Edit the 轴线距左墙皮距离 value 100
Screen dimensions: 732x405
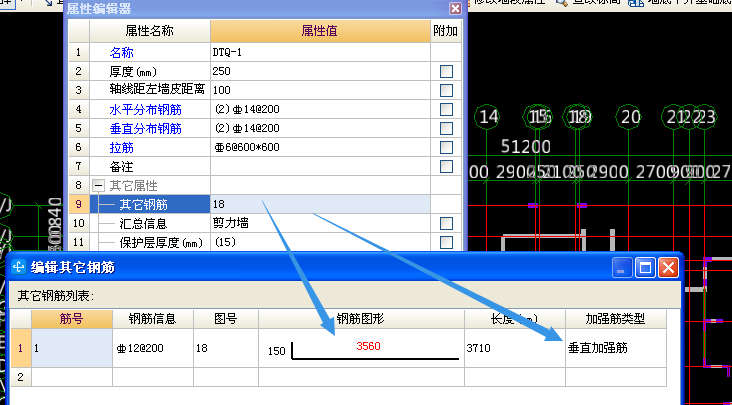[x=320, y=90]
